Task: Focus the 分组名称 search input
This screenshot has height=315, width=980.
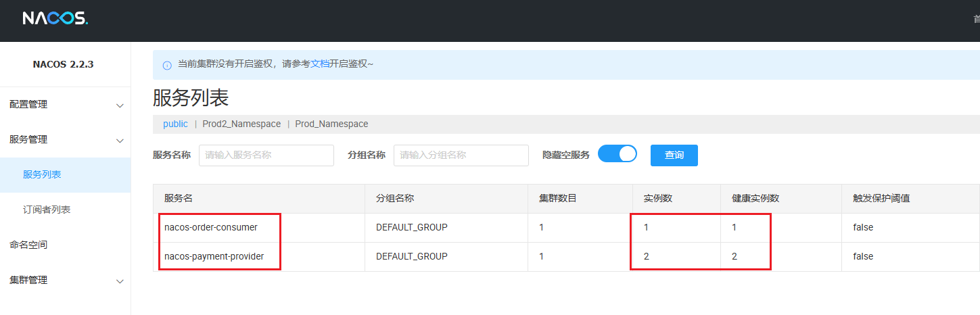Action: tap(461, 155)
